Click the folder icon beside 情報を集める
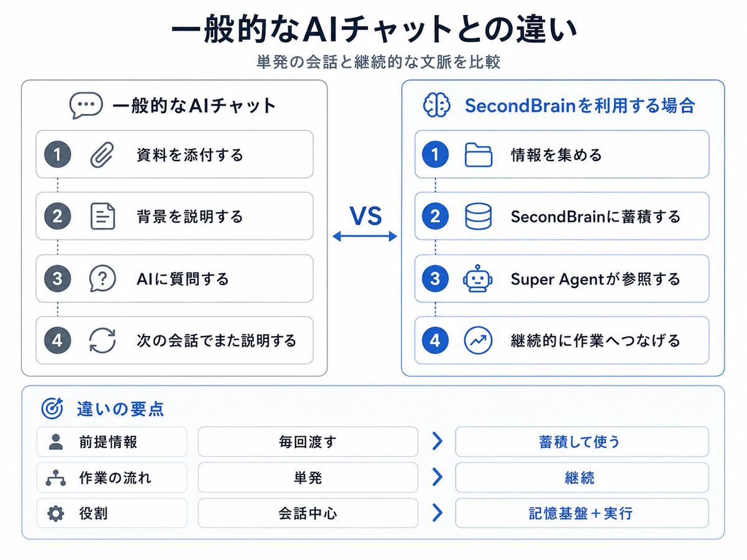This screenshot has height=560, width=747. click(479, 154)
